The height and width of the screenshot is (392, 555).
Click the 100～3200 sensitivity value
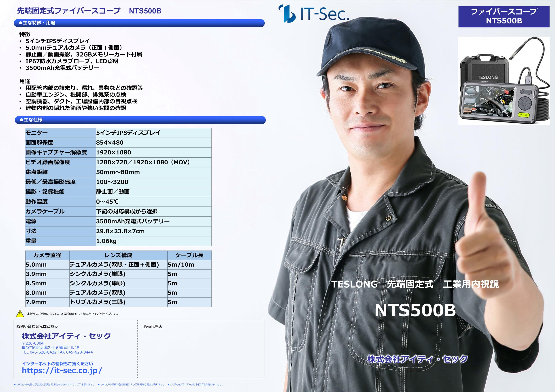tap(153, 182)
